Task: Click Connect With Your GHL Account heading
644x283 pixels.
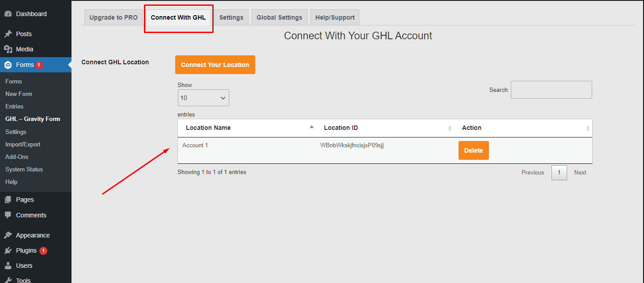Action: [358, 36]
